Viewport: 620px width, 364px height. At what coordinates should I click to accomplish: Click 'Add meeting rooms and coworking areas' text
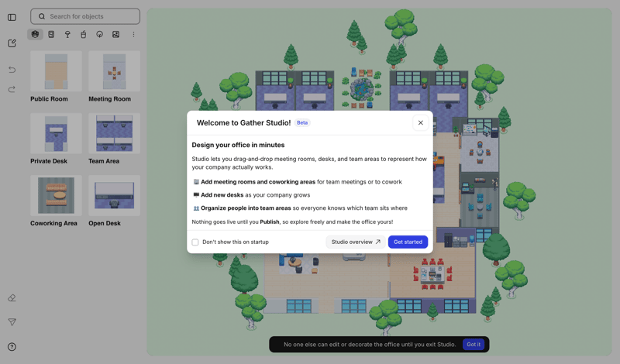[258, 182]
